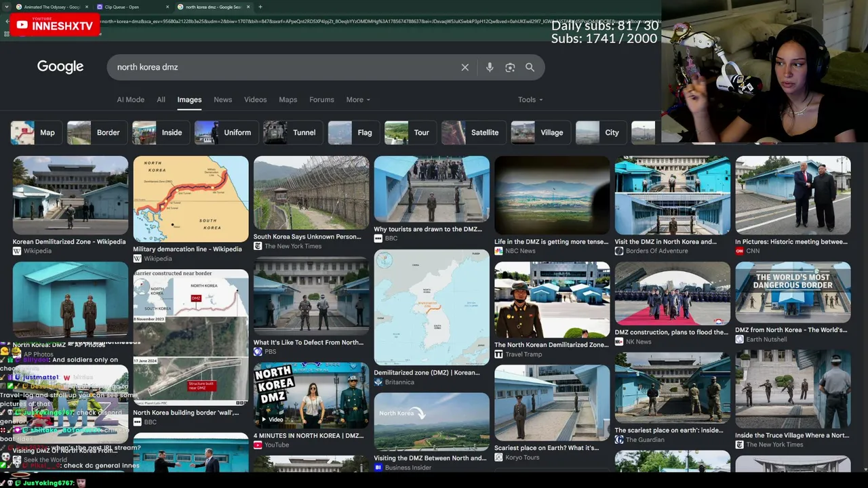Open "Inside the Truce Village Where a Nort" link
Image resolution: width=868 pixels, height=488 pixels.
[792, 436]
